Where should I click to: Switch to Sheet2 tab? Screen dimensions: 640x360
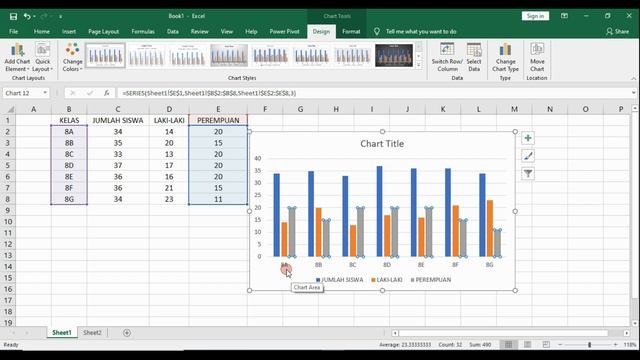coord(92,333)
